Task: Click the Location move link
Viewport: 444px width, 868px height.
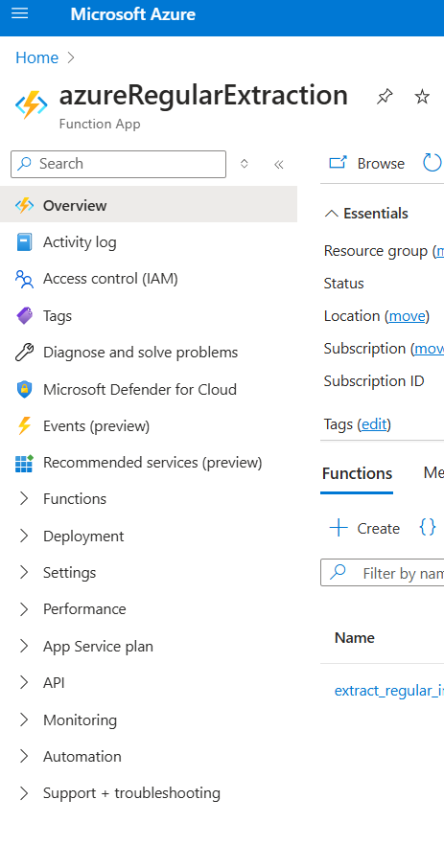Action: [407, 316]
